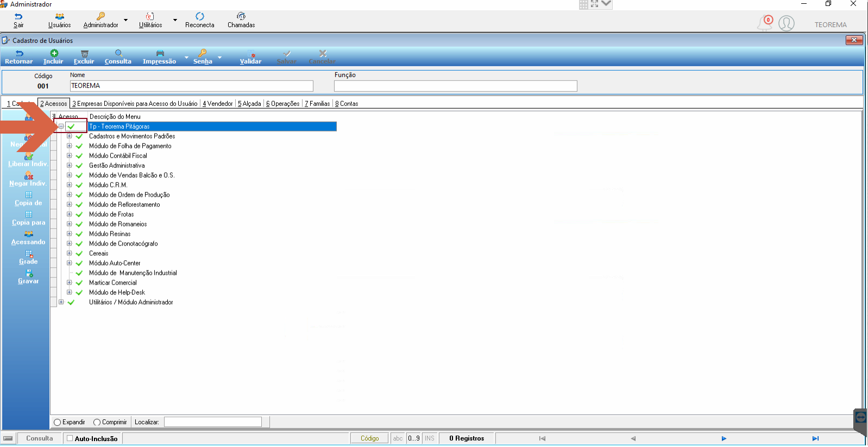Go to last record navigation button
The height and width of the screenshot is (447, 868).
coord(815,438)
